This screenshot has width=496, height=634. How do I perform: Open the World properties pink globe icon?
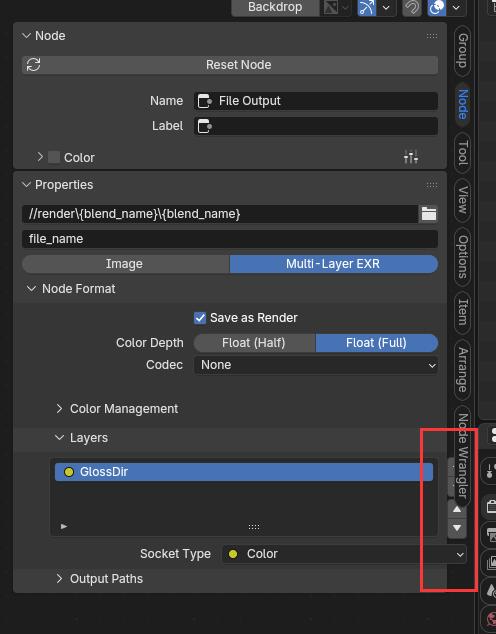tap(490, 619)
